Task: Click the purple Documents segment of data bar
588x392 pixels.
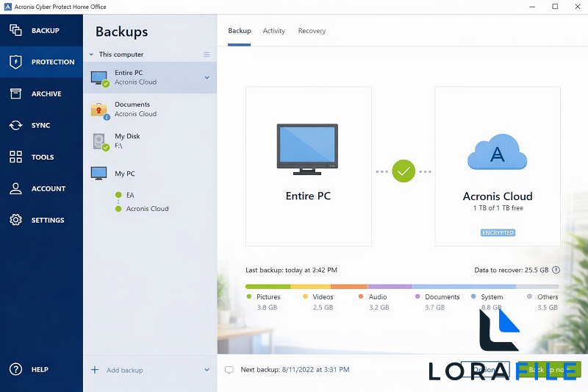Action: point(390,287)
